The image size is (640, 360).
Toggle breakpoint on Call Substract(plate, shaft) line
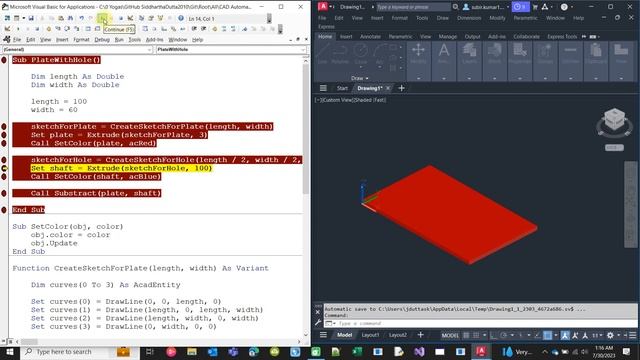click(4, 193)
